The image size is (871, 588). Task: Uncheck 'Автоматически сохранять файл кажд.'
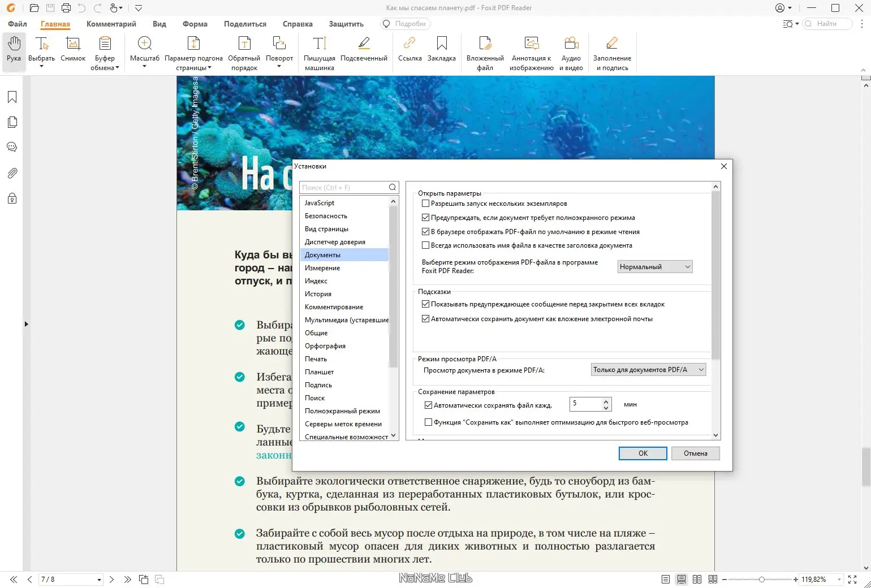click(428, 405)
